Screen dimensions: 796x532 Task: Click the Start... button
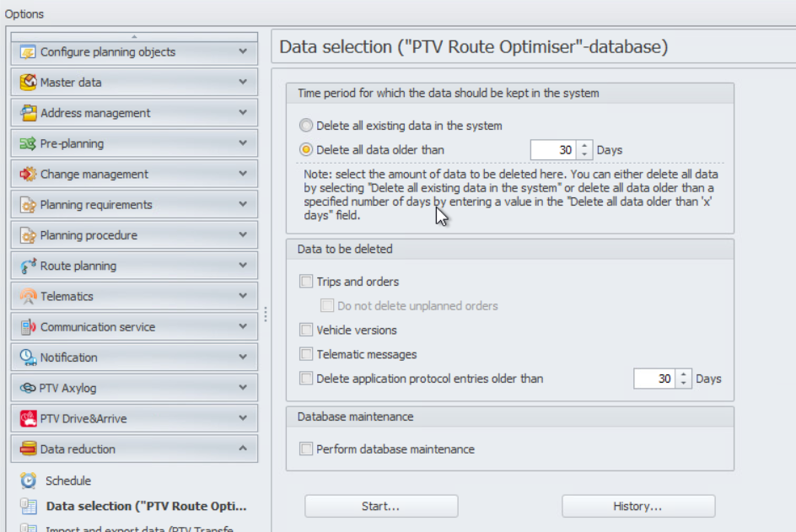click(x=381, y=506)
